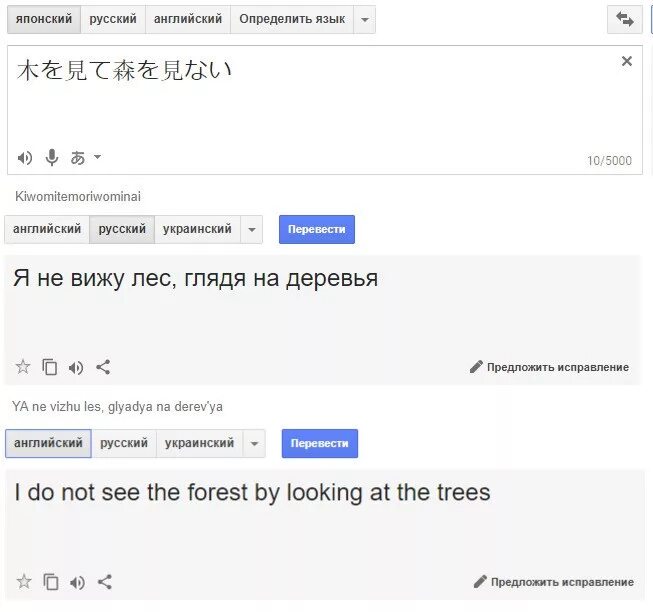Listen to the Russian translation
This screenshot has height=612, width=653.
tap(76, 368)
